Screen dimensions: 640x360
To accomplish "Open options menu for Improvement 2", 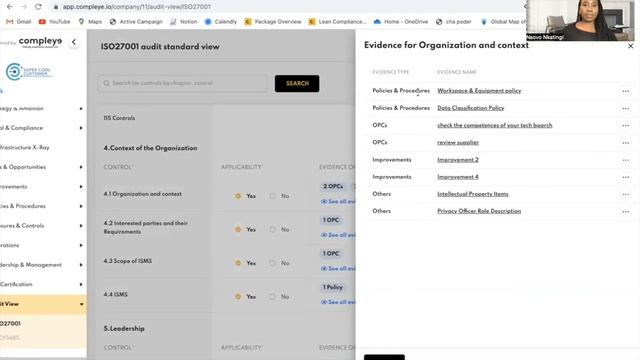I will tap(625, 160).
